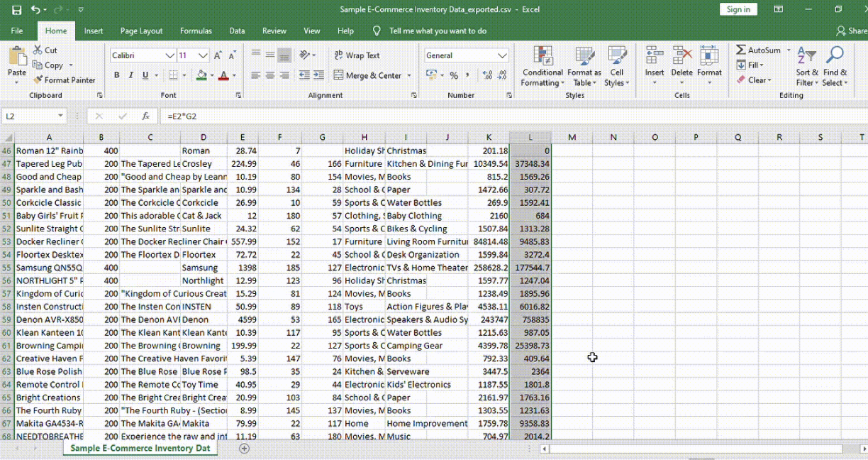Expand the Fill Color dropdown arrow
This screenshot has height=460, width=868.
point(210,75)
